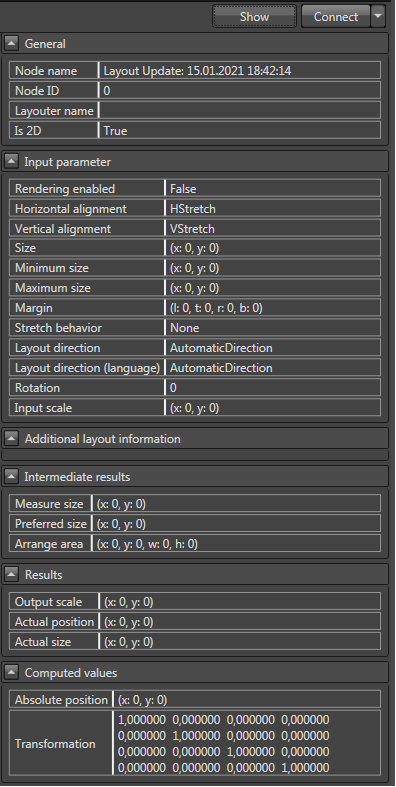Collapse the General section
The image size is (396, 787).
tap(12, 44)
